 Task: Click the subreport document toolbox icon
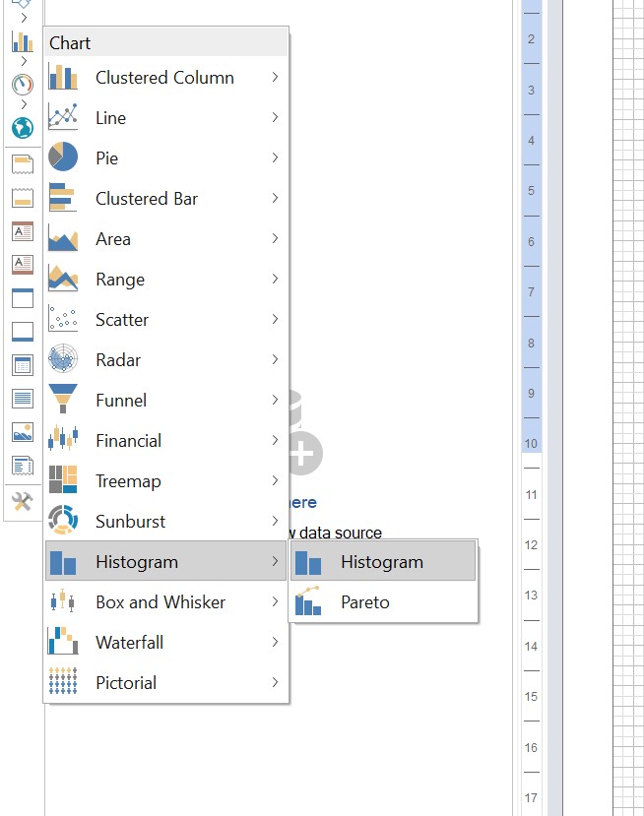(x=23, y=466)
